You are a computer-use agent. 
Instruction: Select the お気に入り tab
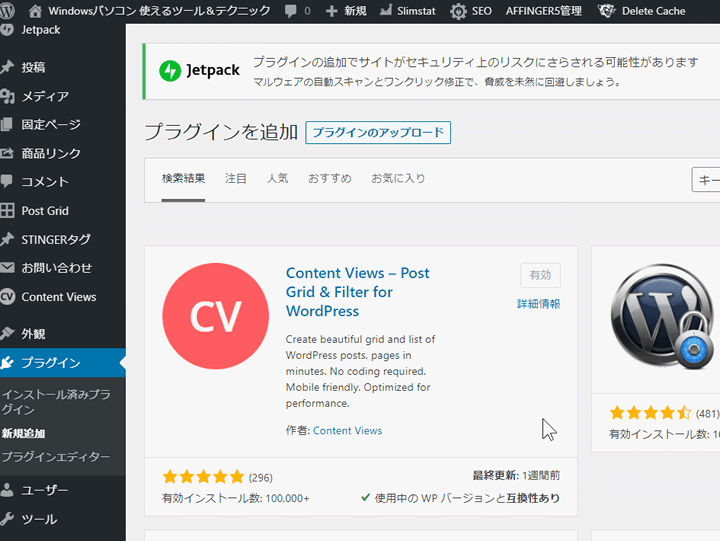(398, 178)
